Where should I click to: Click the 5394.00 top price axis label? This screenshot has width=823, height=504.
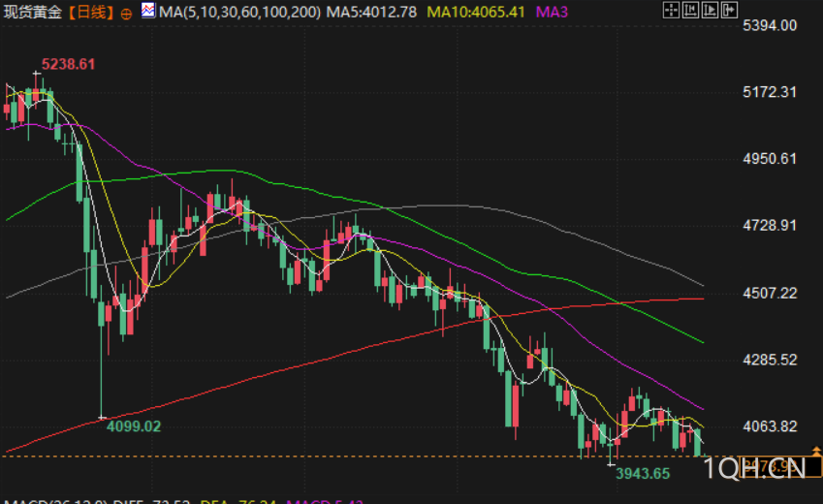click(770, 25)
